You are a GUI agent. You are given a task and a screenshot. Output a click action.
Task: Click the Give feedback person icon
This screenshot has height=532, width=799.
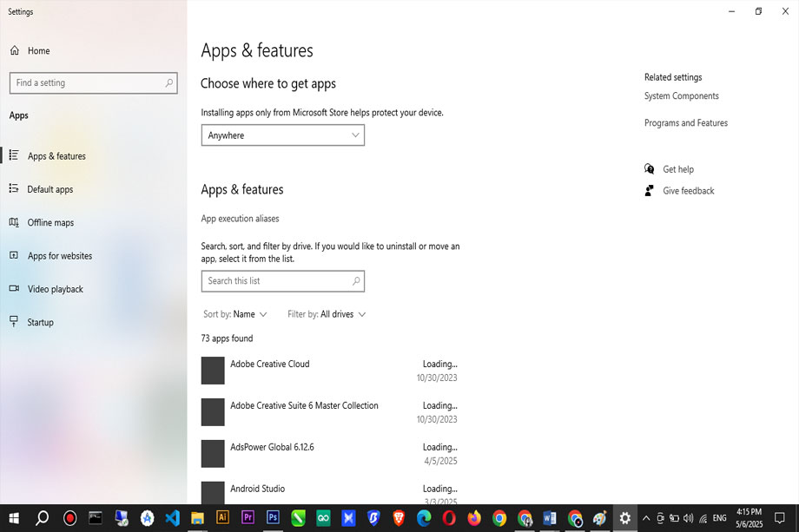[x=650, y=190]
